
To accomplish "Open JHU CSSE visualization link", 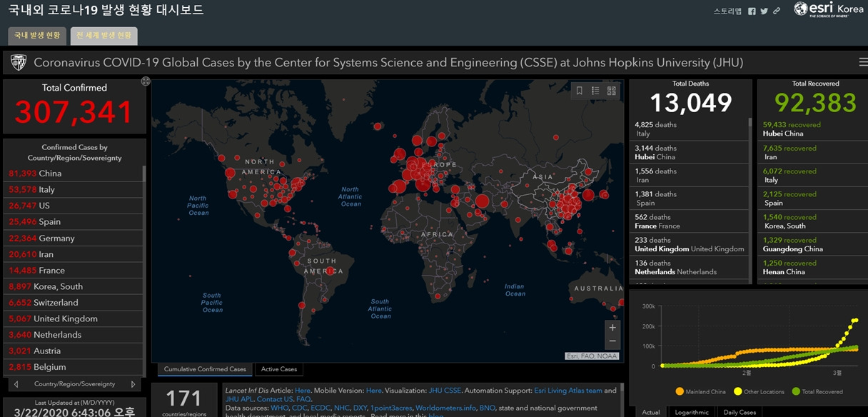I will 445,391.
